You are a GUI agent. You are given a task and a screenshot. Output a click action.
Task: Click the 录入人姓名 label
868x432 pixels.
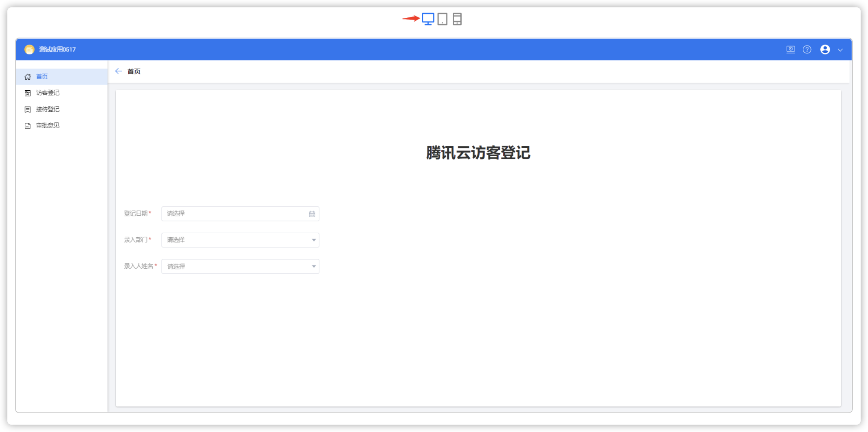click(139, 266)
